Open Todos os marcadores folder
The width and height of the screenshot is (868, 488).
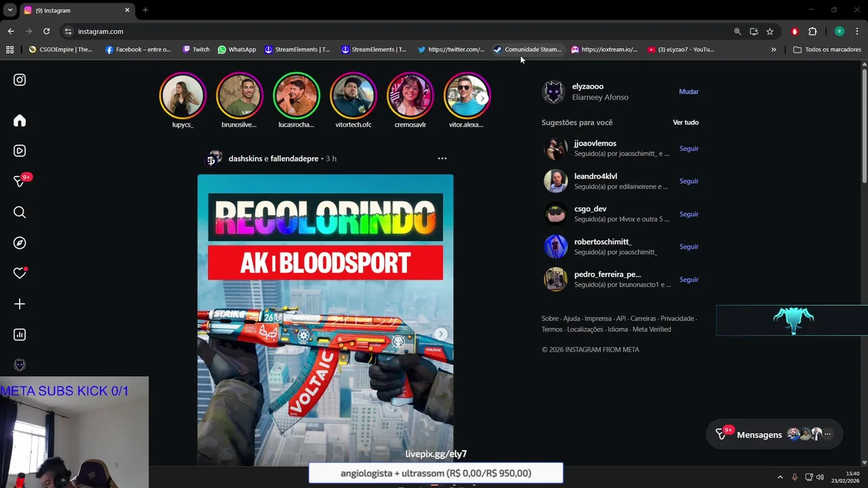[827, 49]
